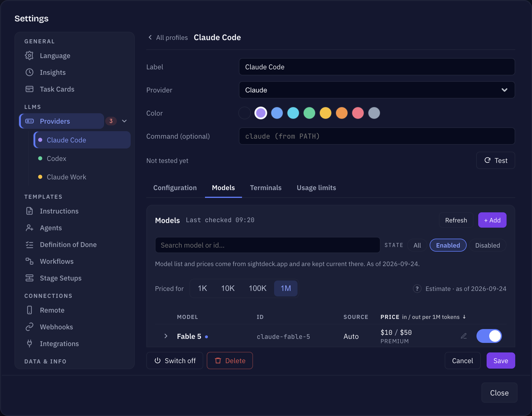Screen dimensions: 532x416
Task: Pick the green color swatch
Action: coord(309,113)
